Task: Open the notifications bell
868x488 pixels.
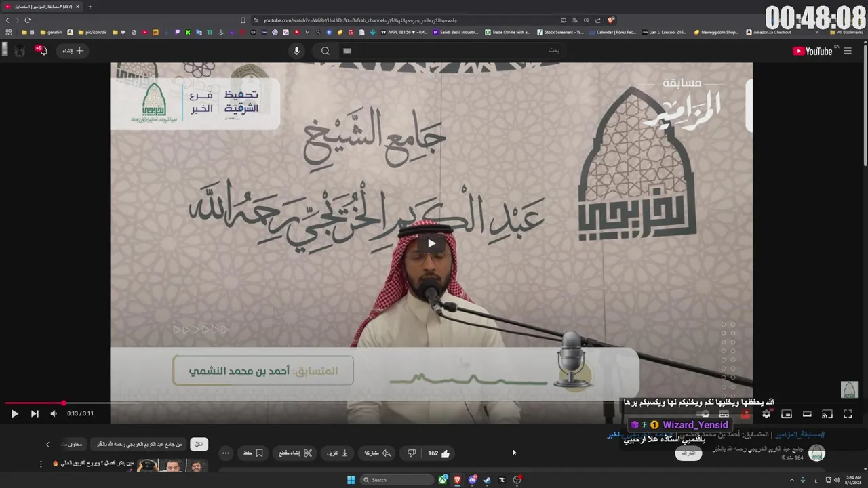Action: click(x=42, y=51)
